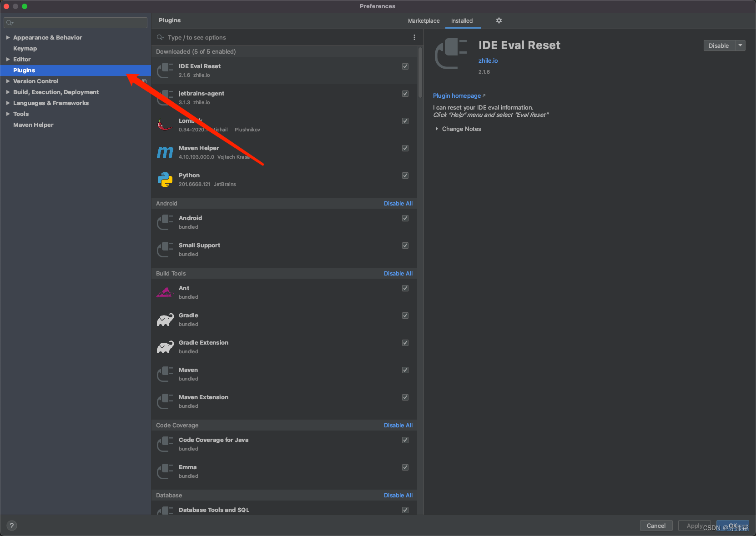The width and height of the screenshot is (756, 536).
Task: Open the plugins gear settings icon
Action: (x=499, y=20)
